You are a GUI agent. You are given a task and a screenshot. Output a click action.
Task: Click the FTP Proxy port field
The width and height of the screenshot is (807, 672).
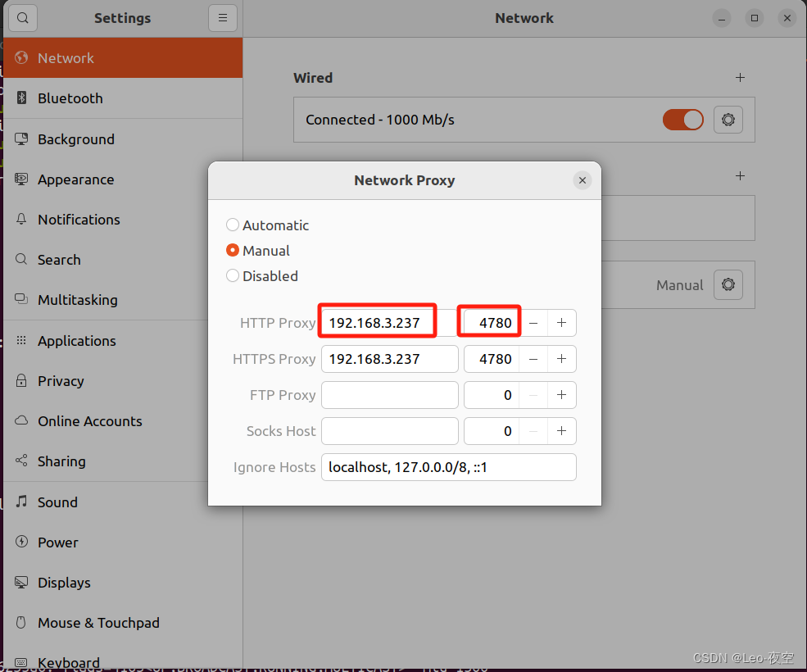tap(492, 394)
